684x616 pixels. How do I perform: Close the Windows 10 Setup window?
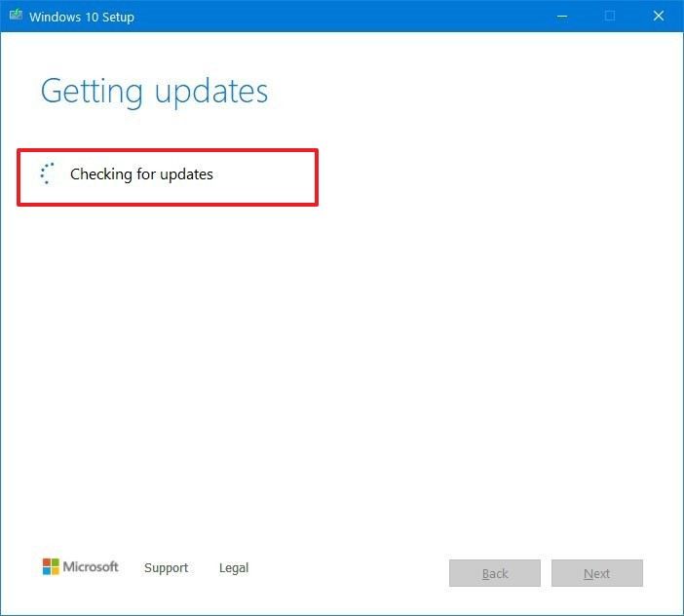[659, 17]
